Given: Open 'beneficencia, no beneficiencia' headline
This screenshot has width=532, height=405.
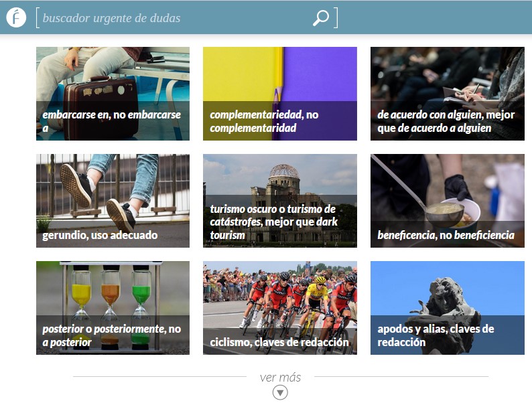Looking at the screenshot, I should tap(446, 235).
